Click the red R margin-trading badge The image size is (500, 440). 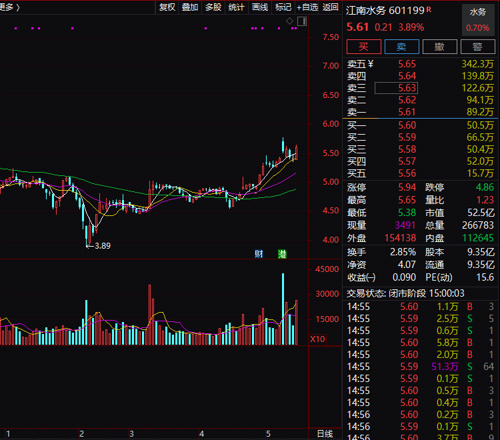(x=429, y=9)
